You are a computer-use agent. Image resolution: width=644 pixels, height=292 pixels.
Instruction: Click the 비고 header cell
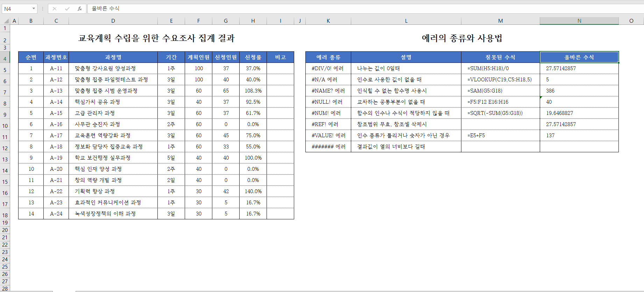(x=280, y=57)
